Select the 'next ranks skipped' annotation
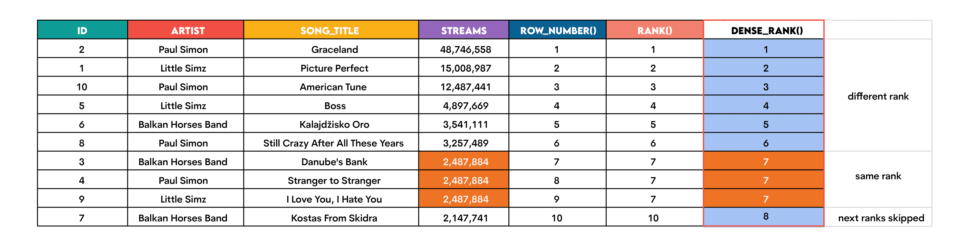 click(x=881, y=218)
